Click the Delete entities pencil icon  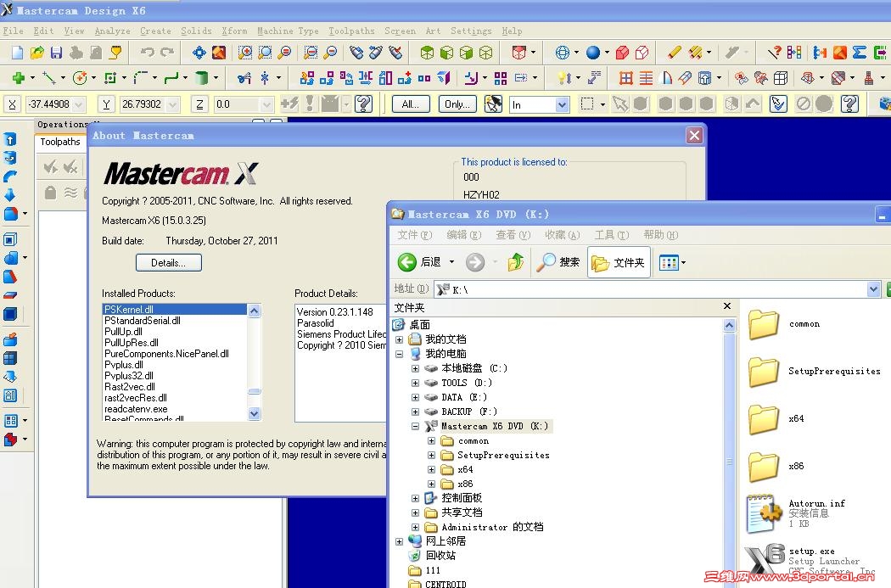(675, 53)
